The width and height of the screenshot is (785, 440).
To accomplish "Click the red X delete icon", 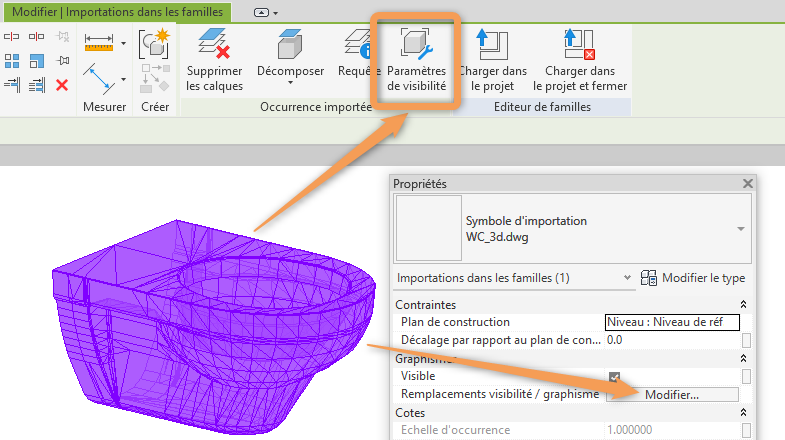I will coord(62,85).
